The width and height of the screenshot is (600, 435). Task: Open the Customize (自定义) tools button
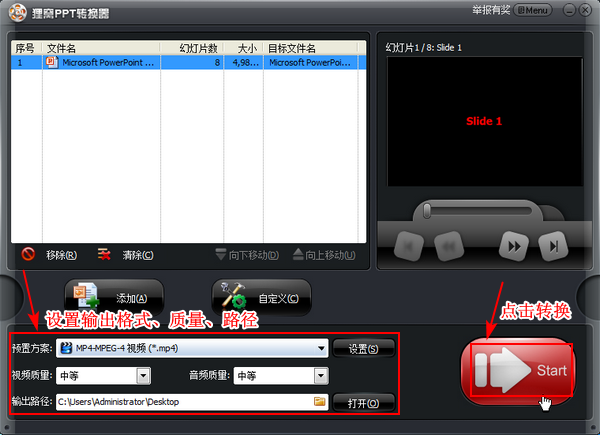click(x=261, y=298)
